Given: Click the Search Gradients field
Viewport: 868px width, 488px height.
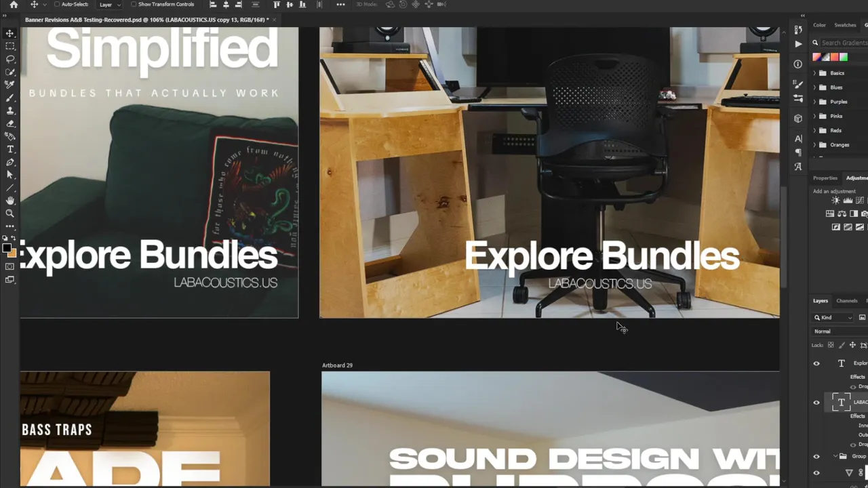Looking at the screenshot, I should pyautogui.click(x=844, y=43).
